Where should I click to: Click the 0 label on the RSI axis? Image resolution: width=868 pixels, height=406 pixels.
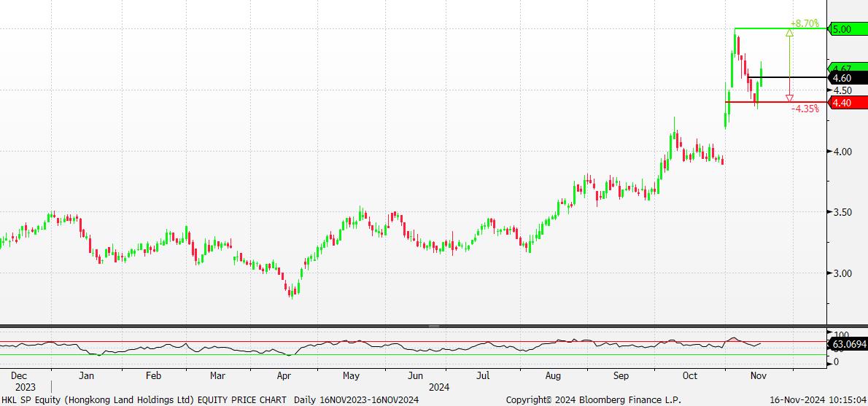coord(836,362)
